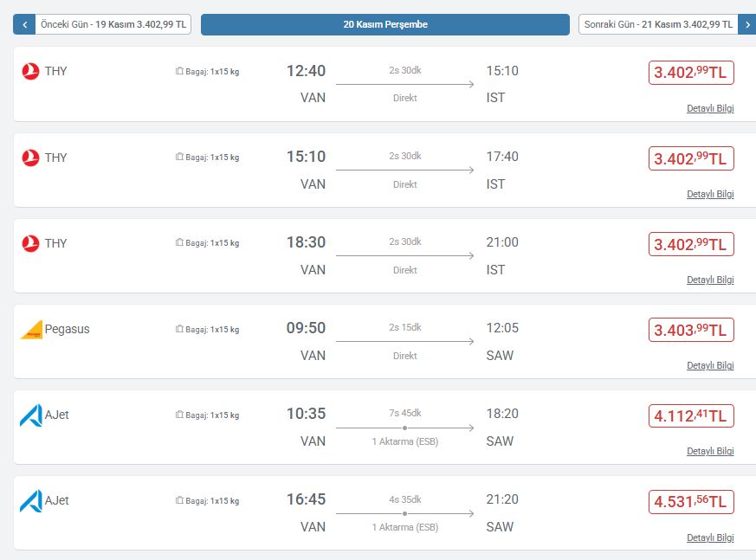Choose the 3.402,99 TL price for the 15:10 flight

pos(691,158)
